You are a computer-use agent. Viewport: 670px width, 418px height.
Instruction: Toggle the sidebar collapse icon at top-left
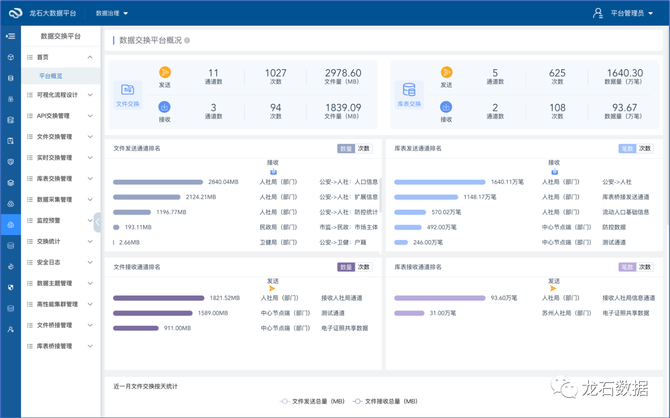[x=10, y=36]
